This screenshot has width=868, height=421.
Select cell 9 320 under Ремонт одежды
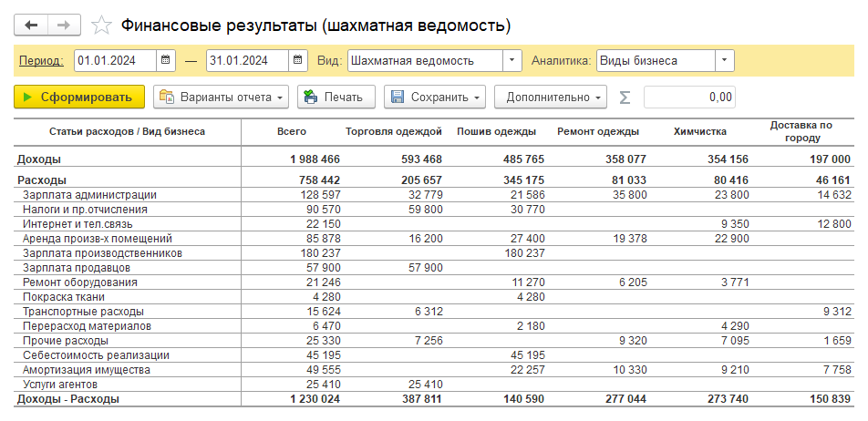[632, 341]
